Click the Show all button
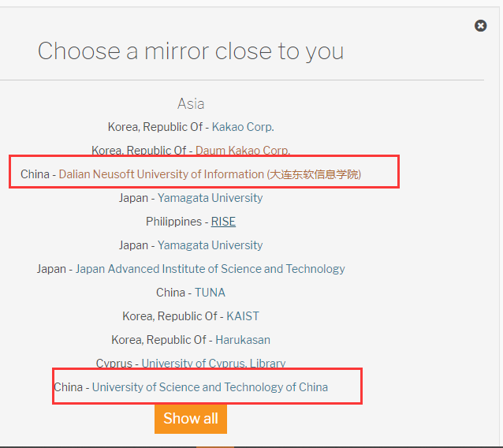This screenshot has width=503, height=448. 190,418
